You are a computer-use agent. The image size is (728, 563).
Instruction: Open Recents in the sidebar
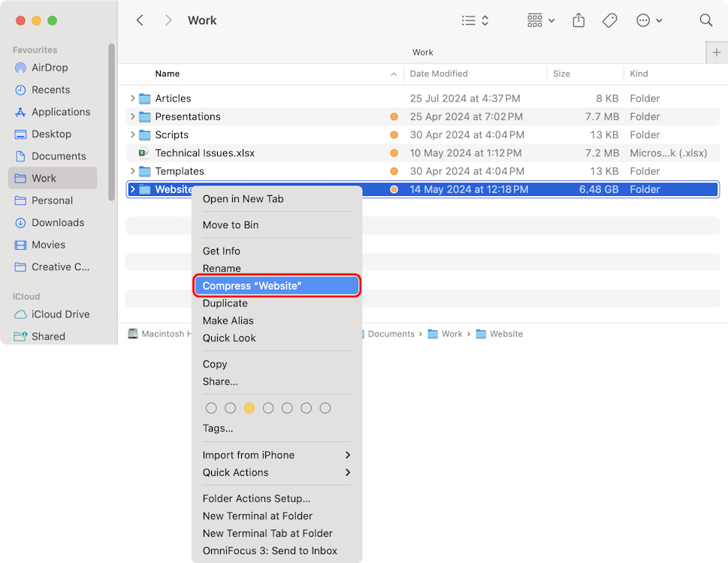tap(52, 90)
